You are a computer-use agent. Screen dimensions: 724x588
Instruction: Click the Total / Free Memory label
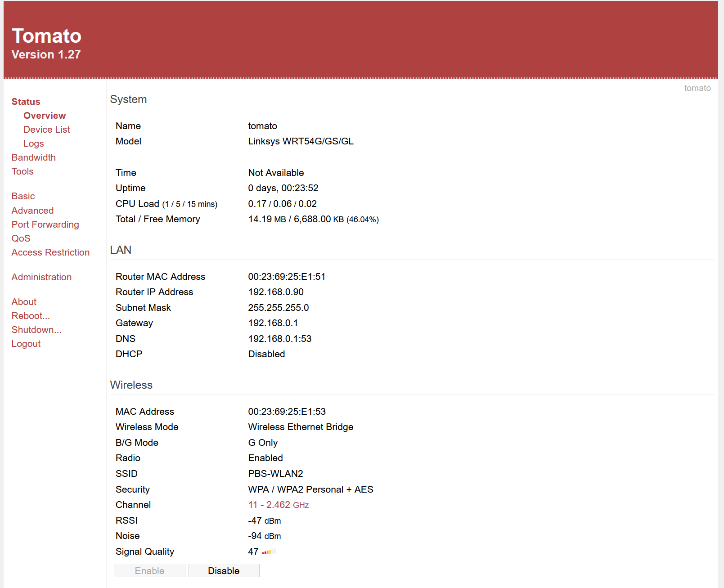(x=157, y=219)
